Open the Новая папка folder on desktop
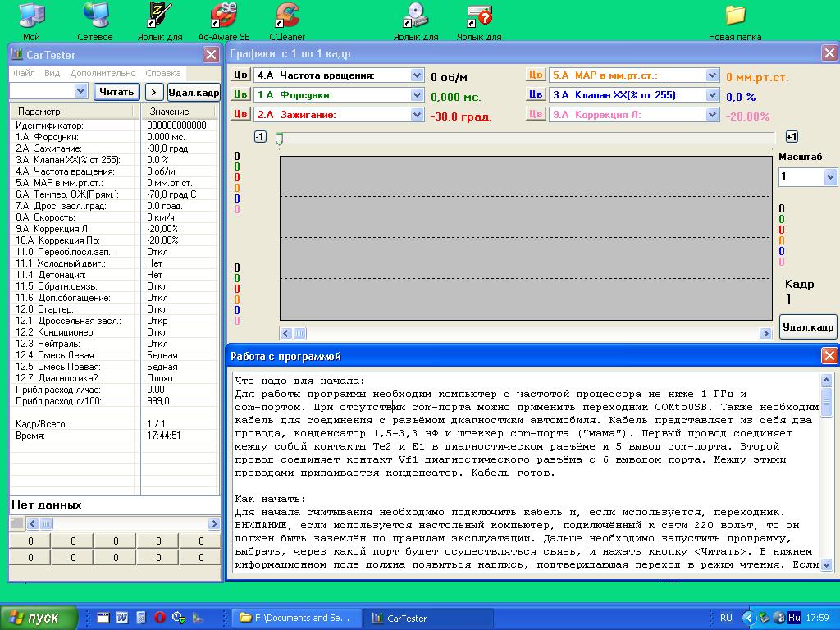840x630 pixels. pyautogui.click(x=735, y=16)
